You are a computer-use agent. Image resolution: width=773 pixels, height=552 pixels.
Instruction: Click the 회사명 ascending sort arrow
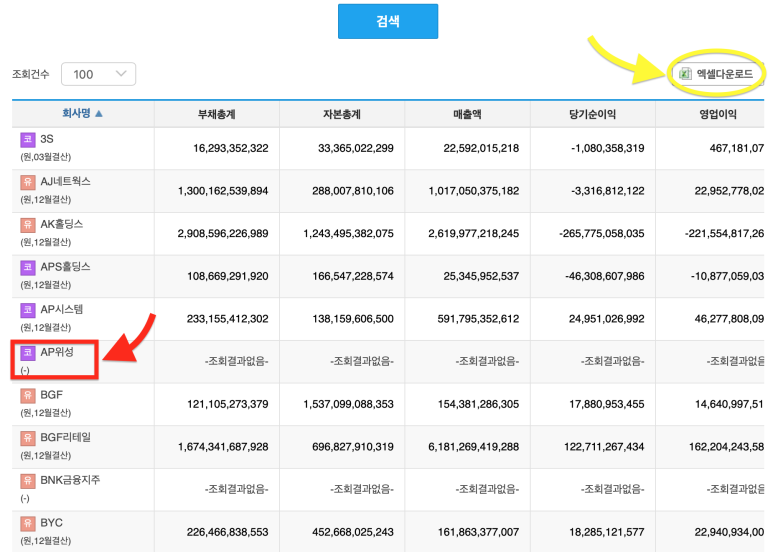pos(99,114)
